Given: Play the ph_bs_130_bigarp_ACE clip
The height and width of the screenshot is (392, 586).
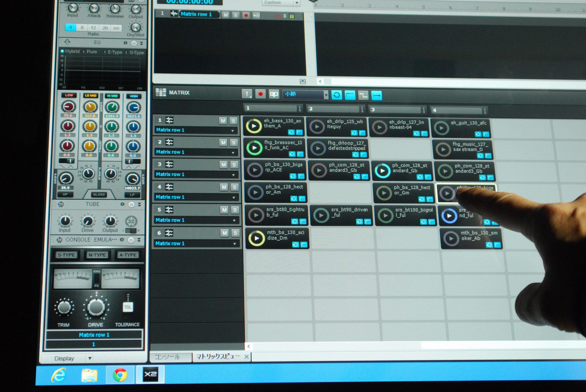Looking at the screenshot, I should pos(255,170).
